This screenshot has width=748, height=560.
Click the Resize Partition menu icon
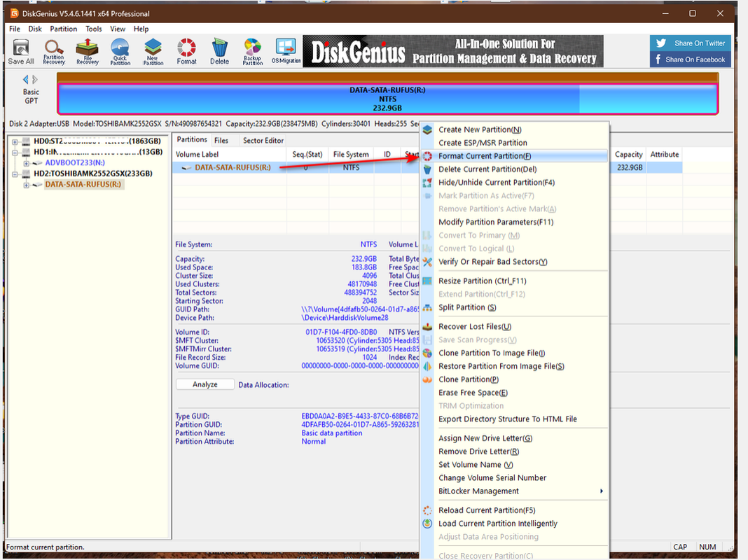coord(427,281)
